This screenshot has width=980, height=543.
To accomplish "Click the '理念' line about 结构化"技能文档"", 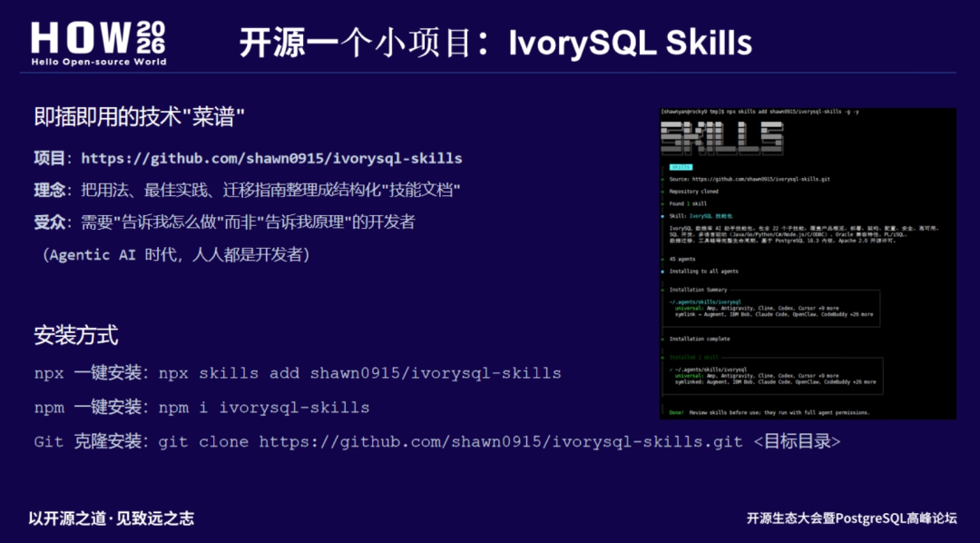I will [248, 190].
